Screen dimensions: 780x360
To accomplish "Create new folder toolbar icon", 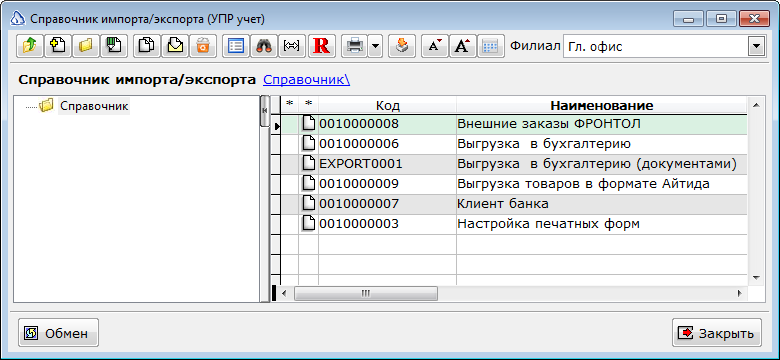I will pos(87,46).
